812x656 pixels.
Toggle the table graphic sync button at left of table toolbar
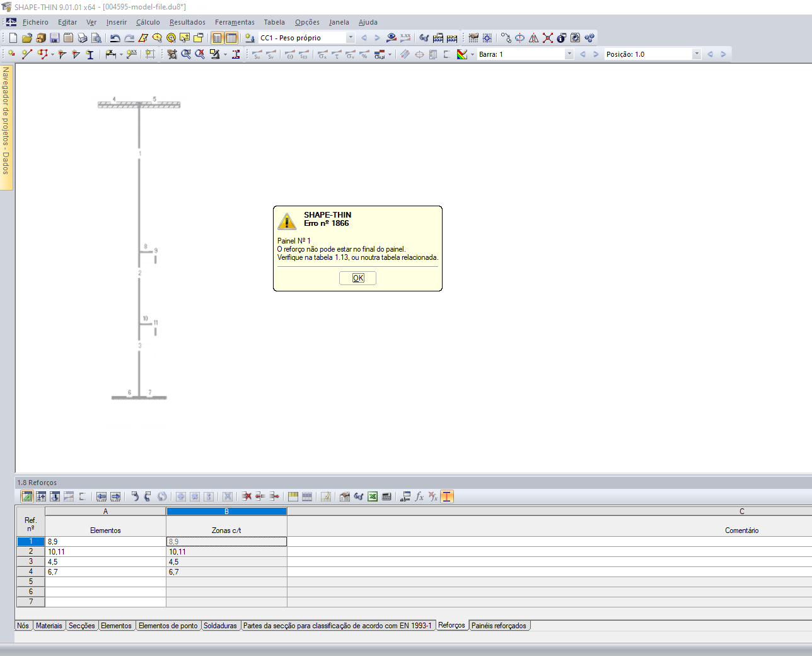27,496
